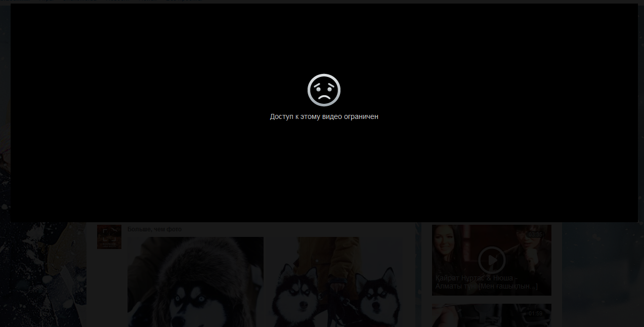Click the dimmed left background to close overlay

tap(43, 273)
